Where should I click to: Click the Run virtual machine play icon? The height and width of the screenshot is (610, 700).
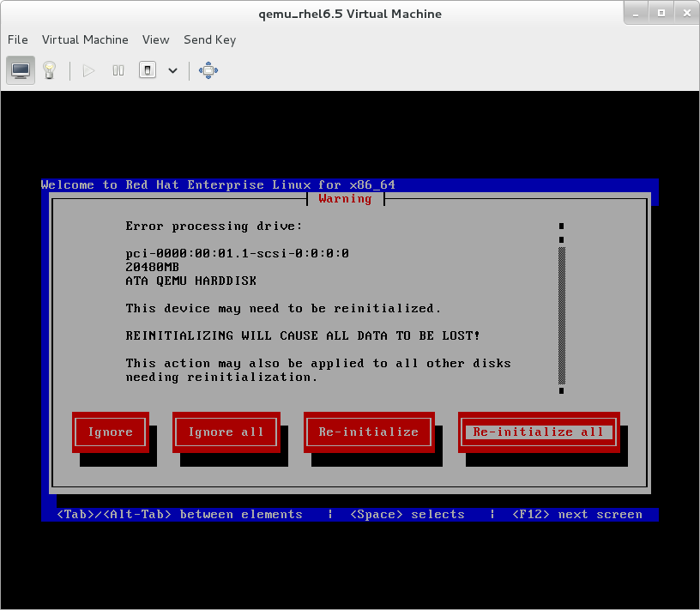[89, 70]
